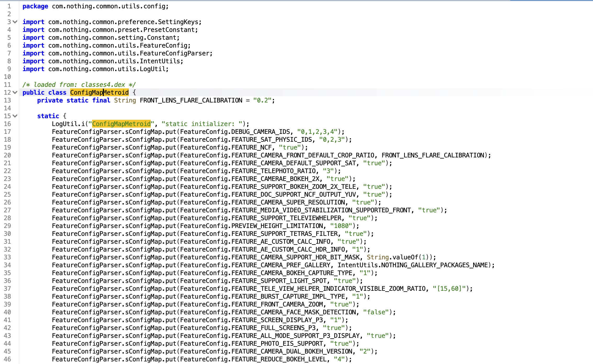The width and height of the screenshot is (593, 364).
Task: Collapse the import statements block
Action: pyautogui.click(x=15, y=22)
